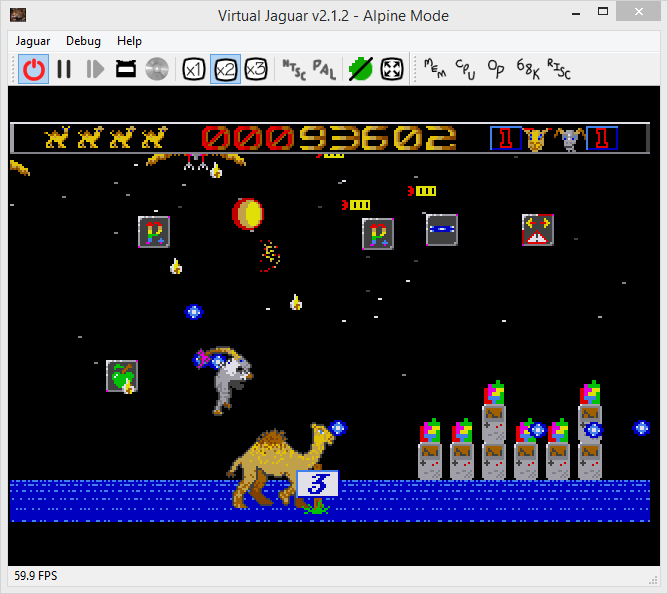Toggle the emulator power button
The height and width of the screenshot is (594, 668).
point(34,69)
